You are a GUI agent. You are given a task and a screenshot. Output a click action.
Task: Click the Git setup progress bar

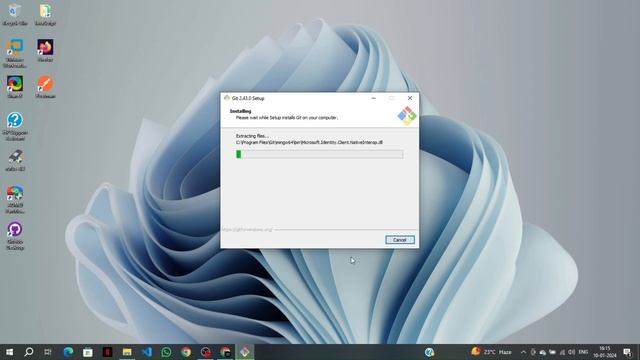[x=320, y=154]
